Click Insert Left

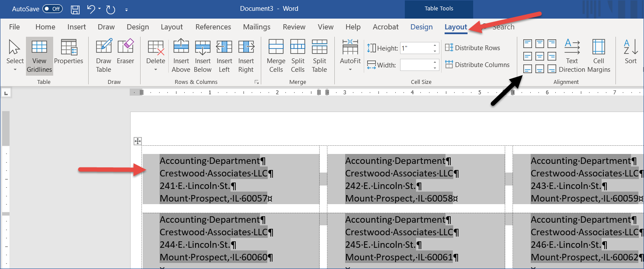click(224, 56)
